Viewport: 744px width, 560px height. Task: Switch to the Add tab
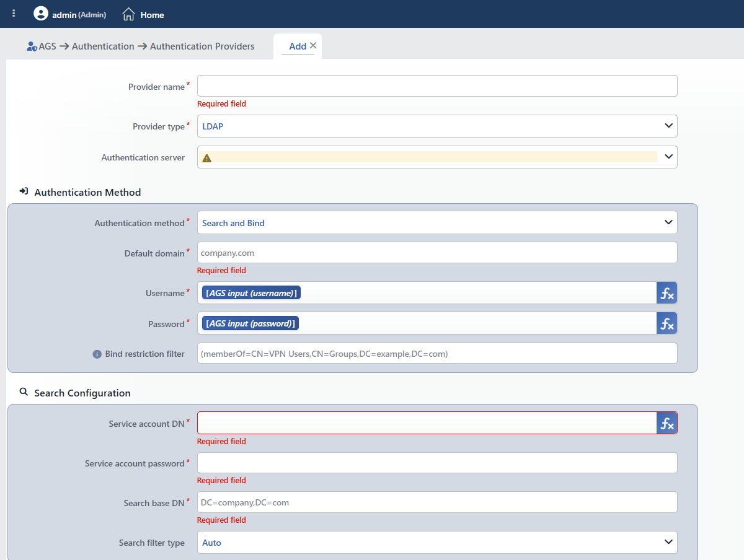pyautogui.click(x=298, y=46)
